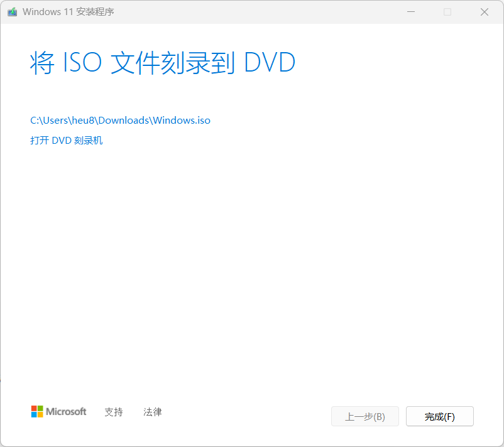
Task: Click the 将 ISO 文件刻录到 DVD heading
Action: pos(163,63)
